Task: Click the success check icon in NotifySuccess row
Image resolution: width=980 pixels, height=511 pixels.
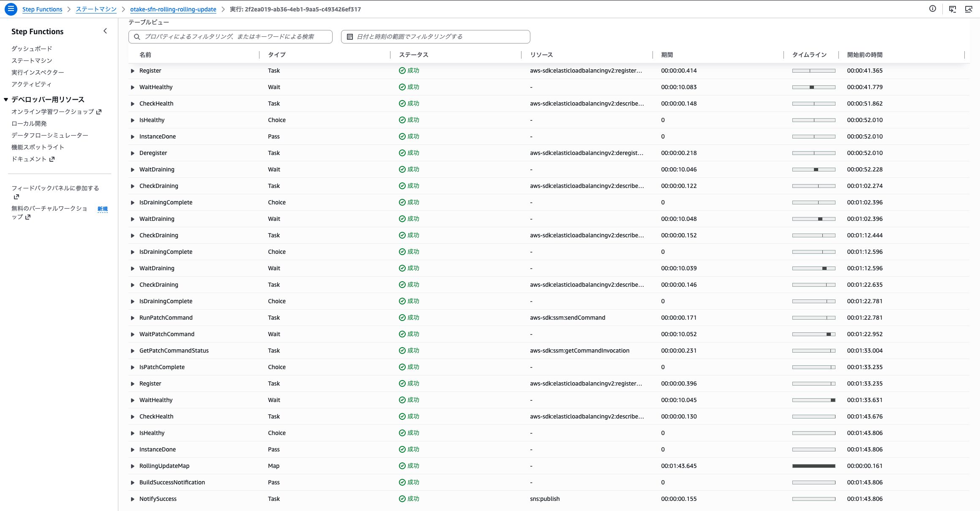Action: pyautogui.click(x=402, y=499)
